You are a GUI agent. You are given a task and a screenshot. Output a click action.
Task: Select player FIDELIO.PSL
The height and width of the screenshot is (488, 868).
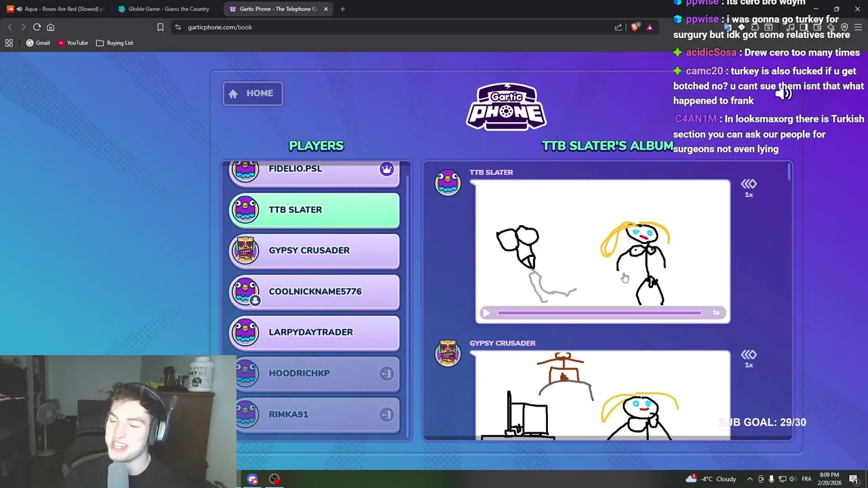point(314,173)
